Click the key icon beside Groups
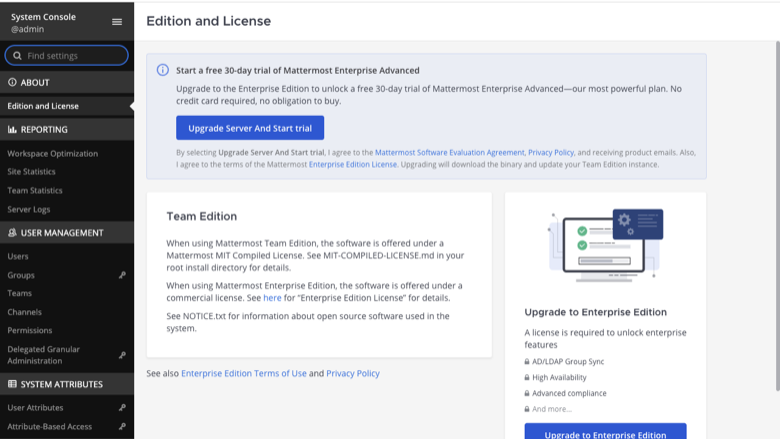The height and width of the screenshot is (439, 780). [x=122, y=275]
